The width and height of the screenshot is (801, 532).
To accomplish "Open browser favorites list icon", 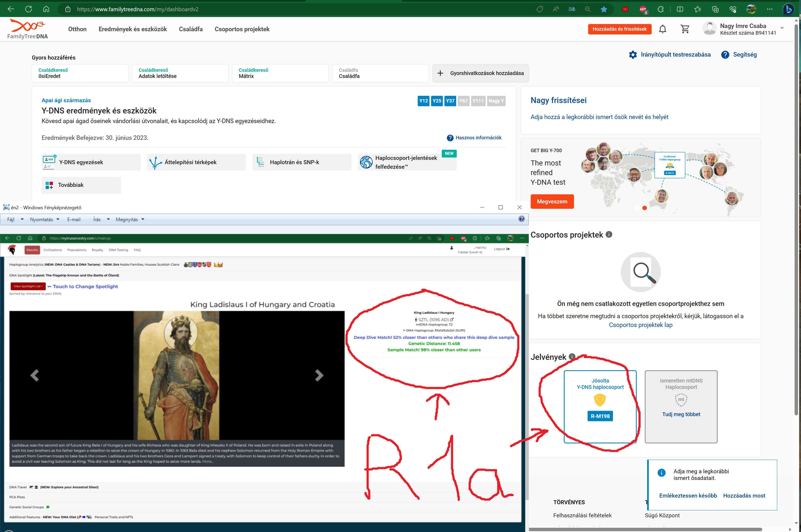I will (x=697, y=9).
